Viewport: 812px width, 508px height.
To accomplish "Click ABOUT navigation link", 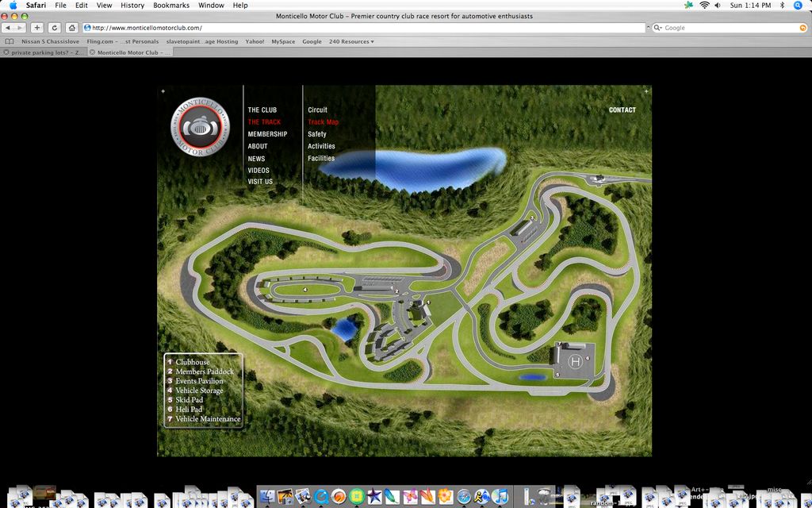I will [258, 146].
